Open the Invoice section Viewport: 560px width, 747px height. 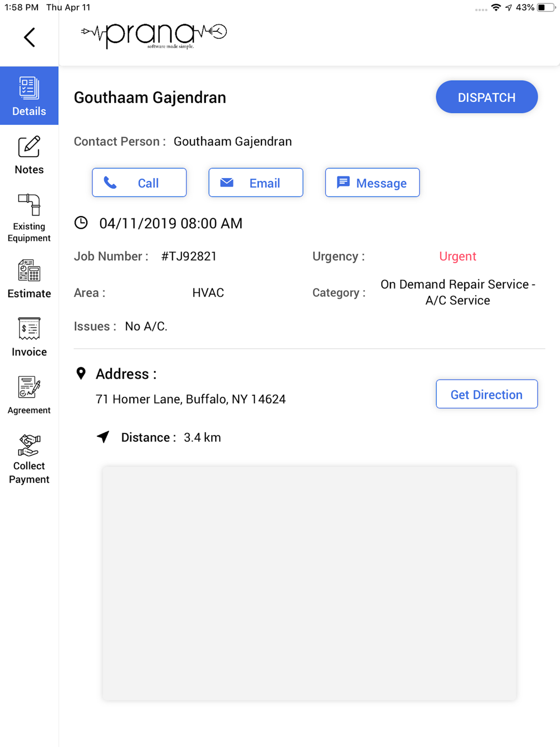point(29,337)
